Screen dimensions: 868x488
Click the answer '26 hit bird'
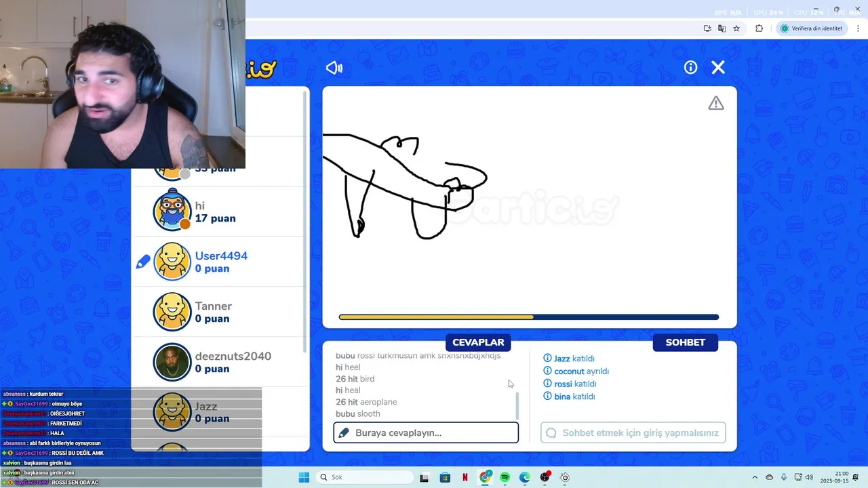[355, 379]
